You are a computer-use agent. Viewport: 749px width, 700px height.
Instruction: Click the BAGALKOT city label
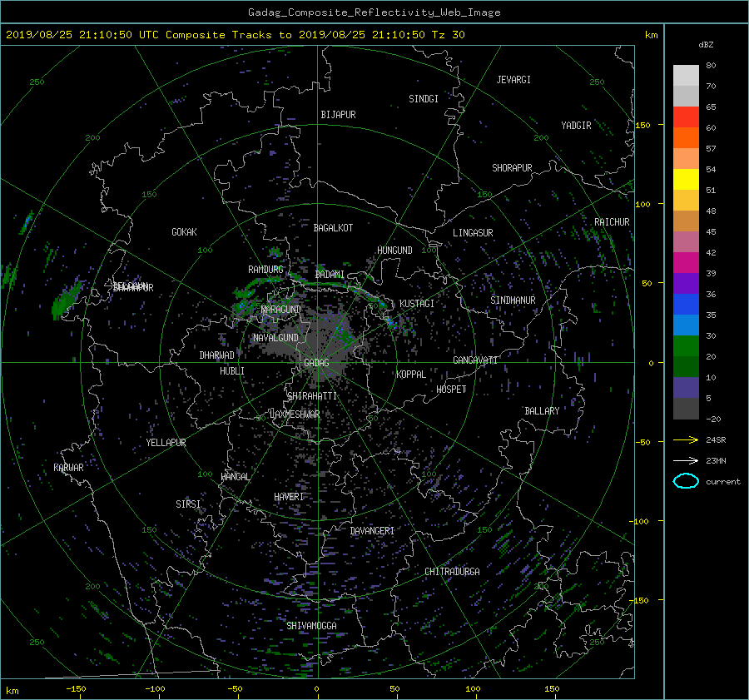tap(333, 228)
